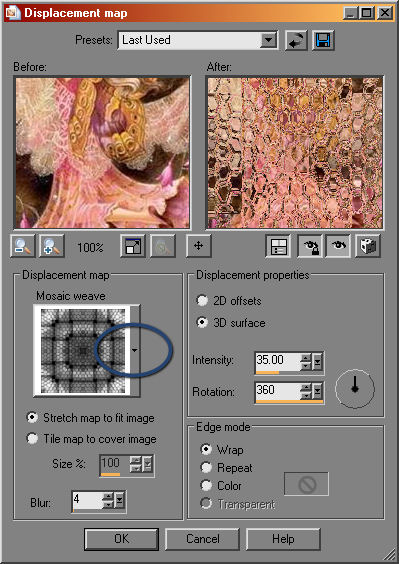Increase Intensity with the up spinner arrow
This screenshot has height=564, width=399.
306,358
